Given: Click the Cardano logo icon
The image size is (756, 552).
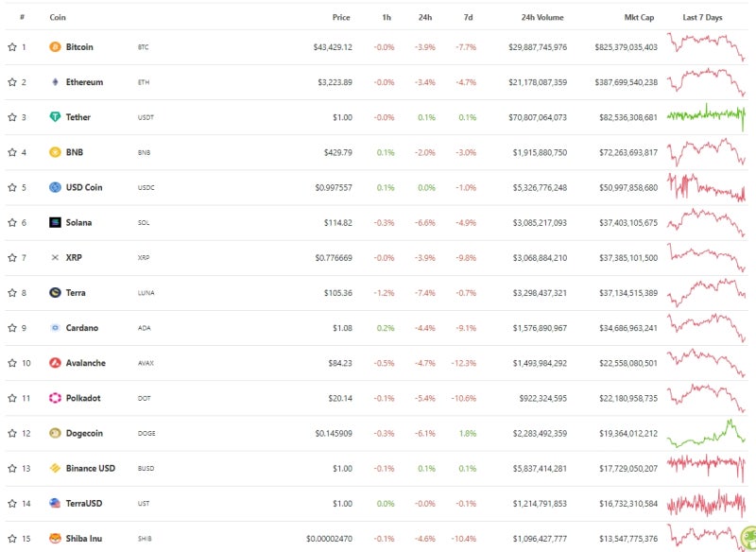Looking at the screenshot, I should (x=55, y=328).
